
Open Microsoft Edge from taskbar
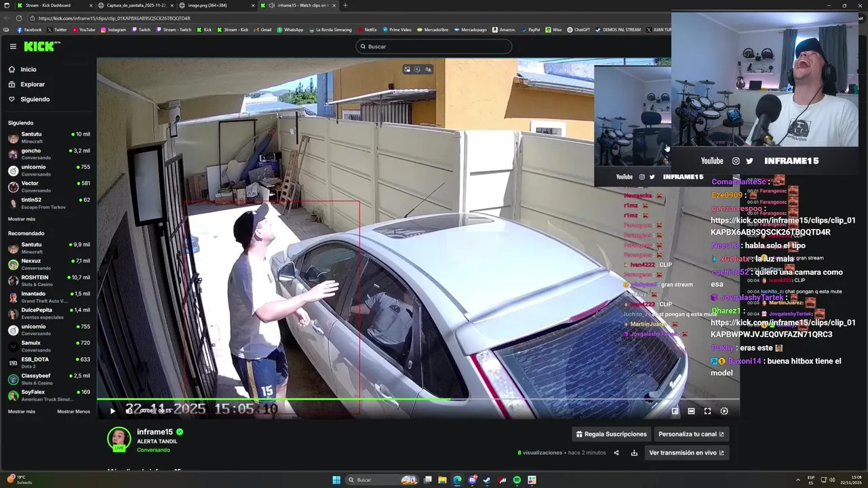click(x=457, y=480)
